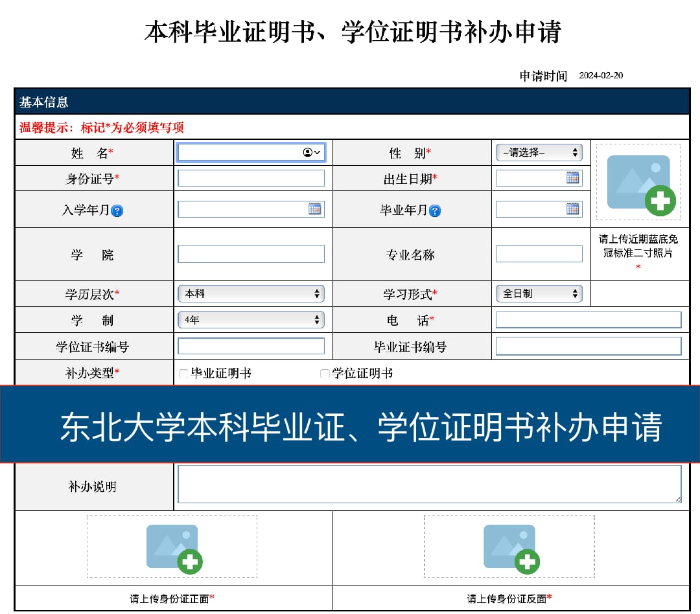
Task: Click help icon next to 毕业年月
Action: click(435, 211)
